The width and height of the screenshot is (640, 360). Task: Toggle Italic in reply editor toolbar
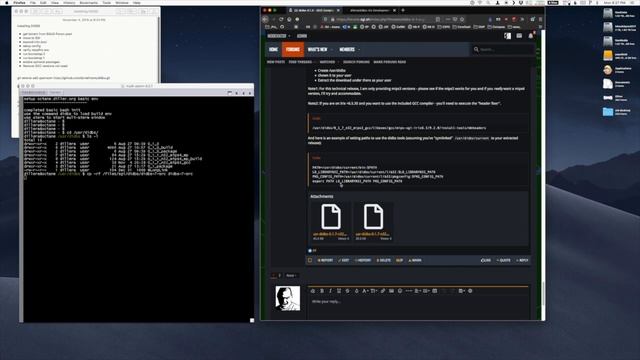(330, 291)
